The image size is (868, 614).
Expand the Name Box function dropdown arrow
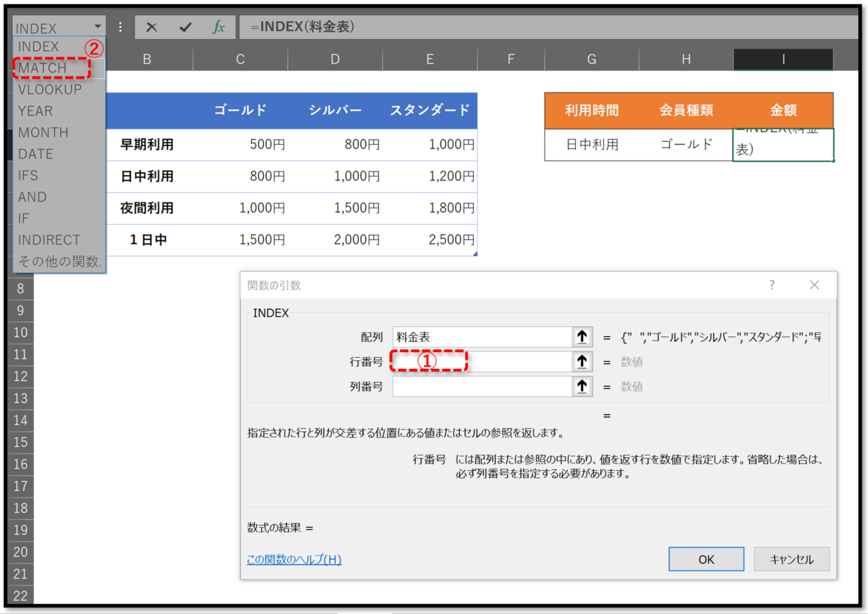[98, 27]
